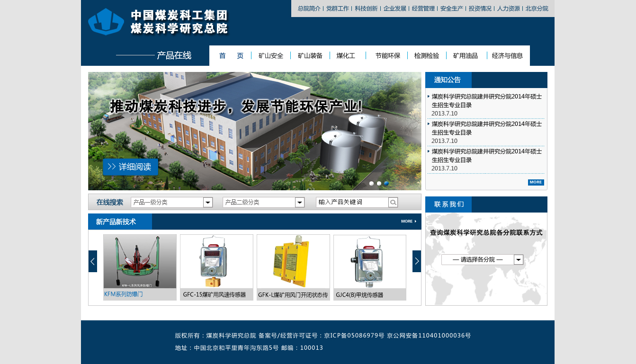The height and width of the screenshot is (364, 636).
Task: Open 经济与信息 navigation tab
Action: click(x=508, y=55)
